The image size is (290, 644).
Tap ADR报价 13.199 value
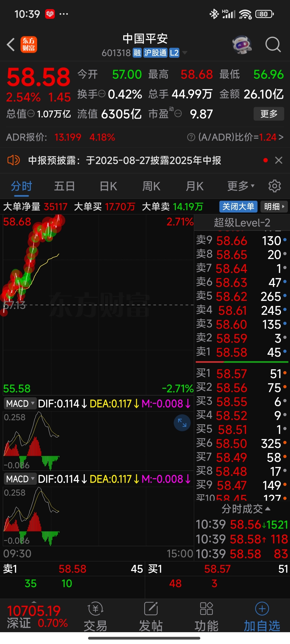point(68,137)
